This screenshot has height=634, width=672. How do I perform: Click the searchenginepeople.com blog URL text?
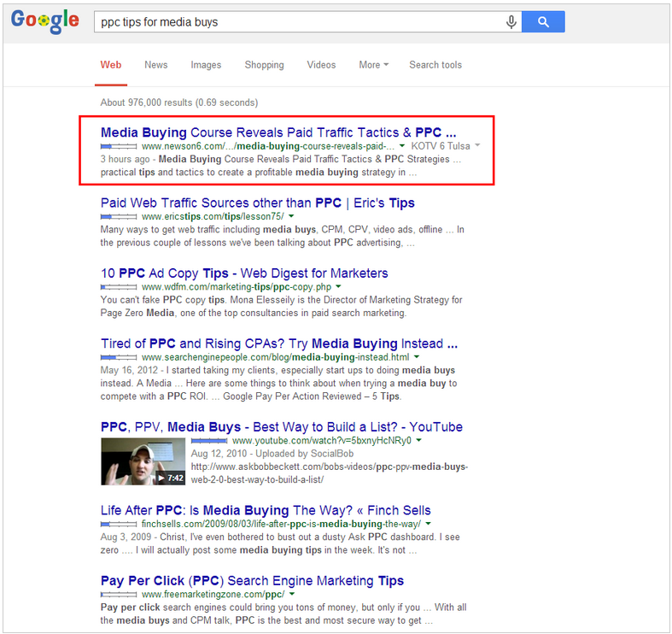click(x=276, y=357)
